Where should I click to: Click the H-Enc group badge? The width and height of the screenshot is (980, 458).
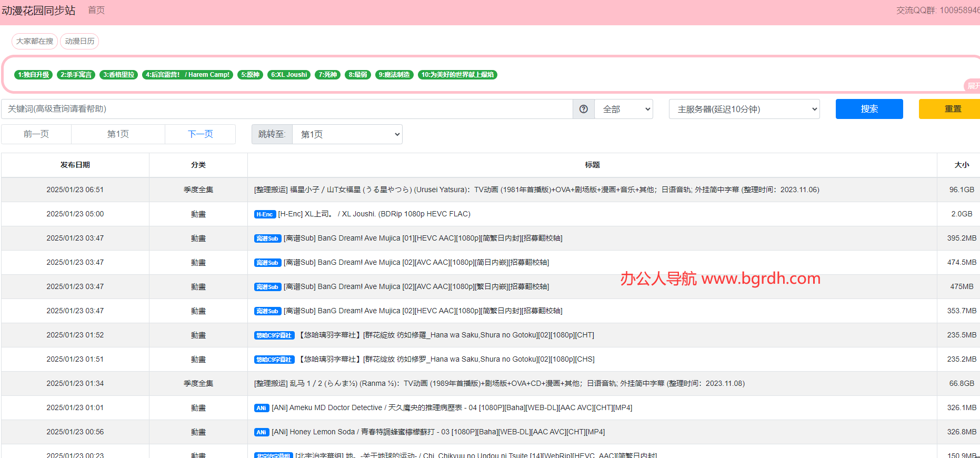265,214
